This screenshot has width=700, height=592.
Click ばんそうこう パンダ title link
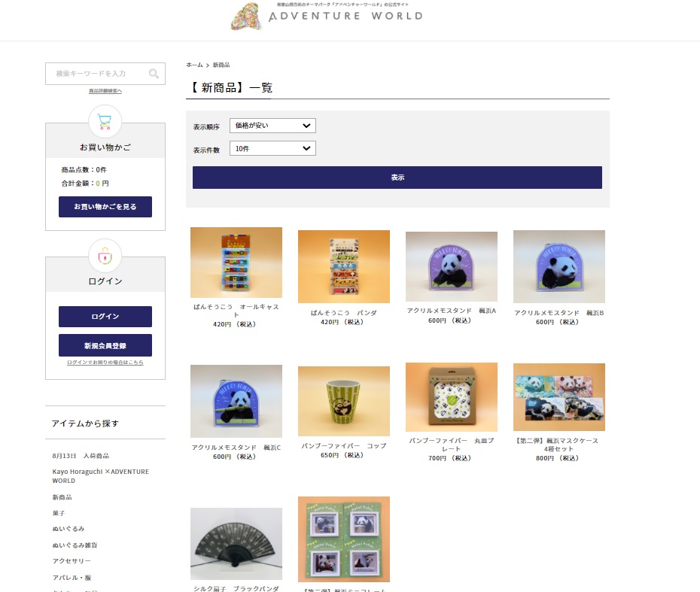(344, 313)
